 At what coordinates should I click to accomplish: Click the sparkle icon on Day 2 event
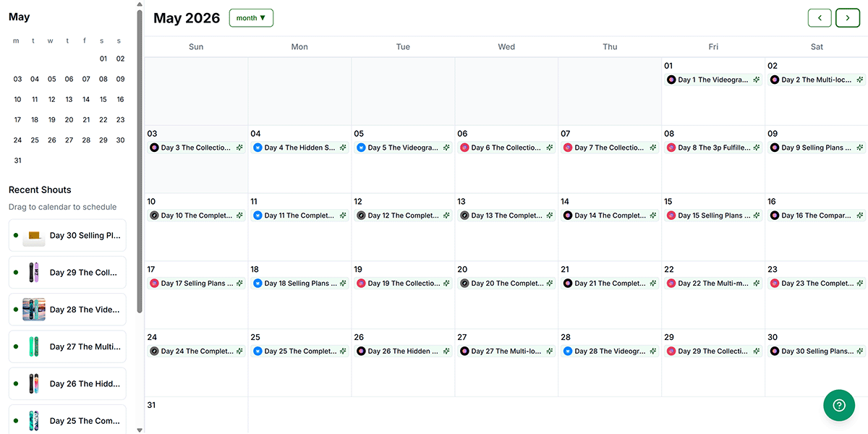point(860,80)
